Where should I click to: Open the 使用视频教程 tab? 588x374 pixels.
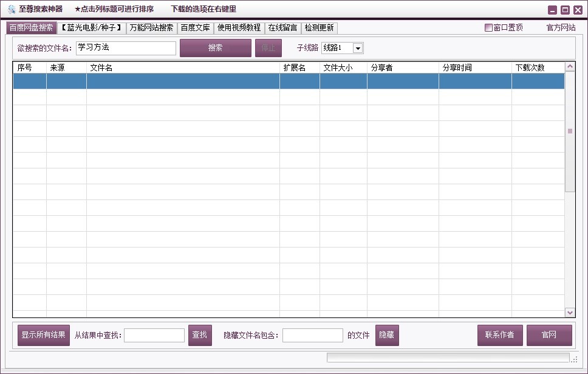point(239,28)
